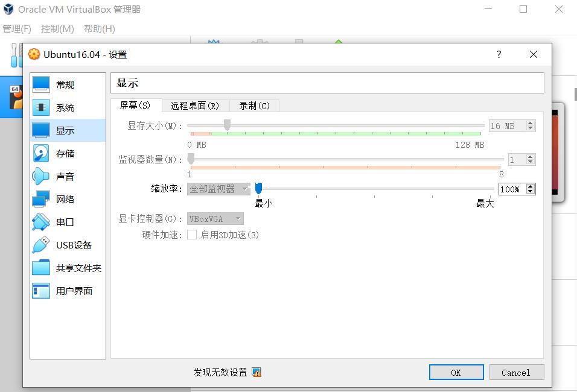Click the Cancel button
The image size is (577, 392).
click(x=516, y=372)
